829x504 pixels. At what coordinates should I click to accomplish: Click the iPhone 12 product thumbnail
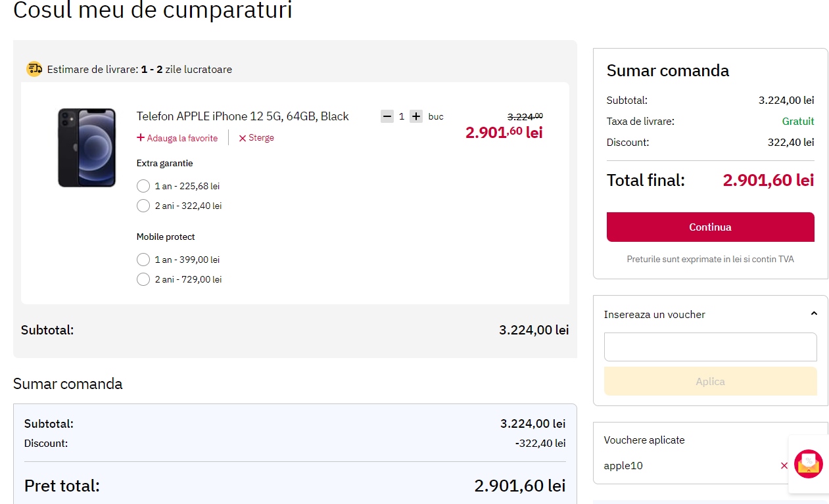(87, 148)
